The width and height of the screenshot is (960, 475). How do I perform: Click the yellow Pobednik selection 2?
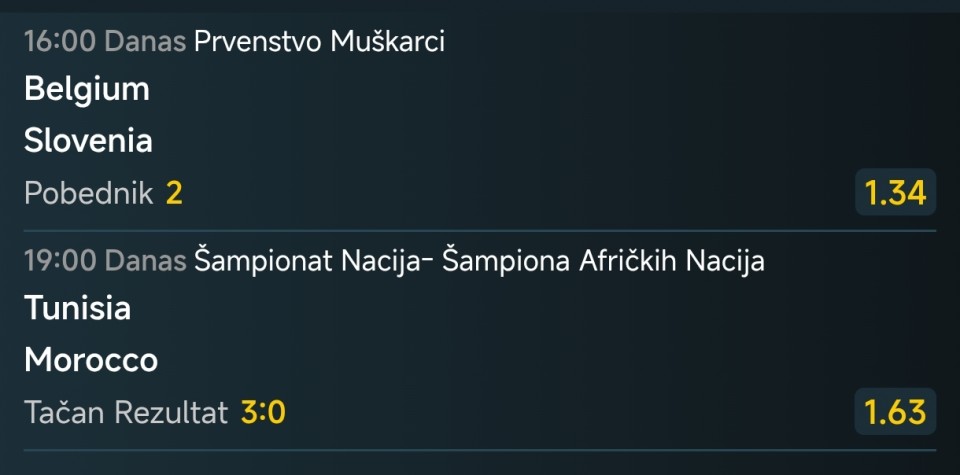click(174, 194)
